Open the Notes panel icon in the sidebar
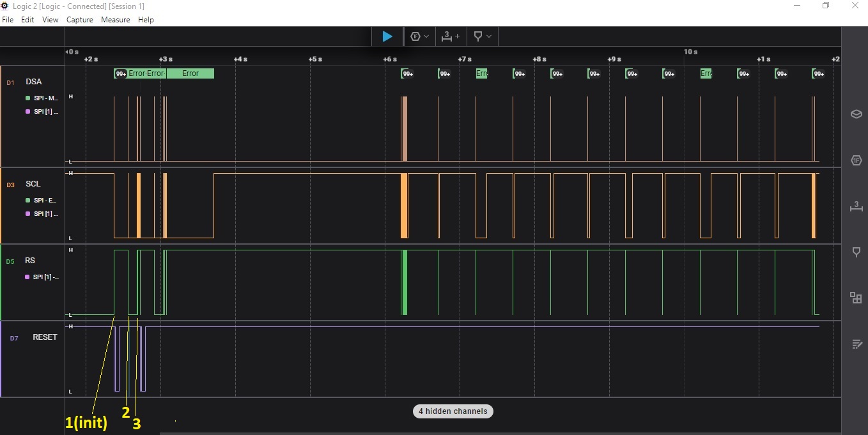Image resolution: width=868 pixels, height=435 pixels. click(x=856, y=344)
